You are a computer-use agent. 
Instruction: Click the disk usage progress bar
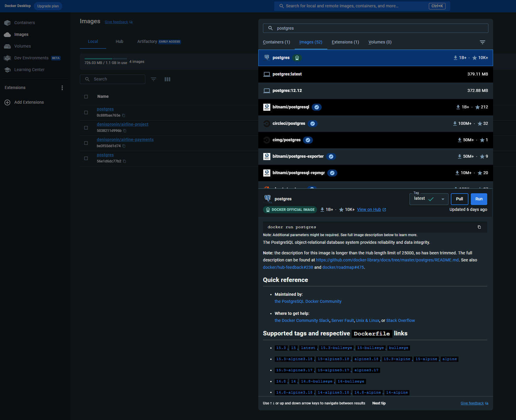(x=106, y=59)
